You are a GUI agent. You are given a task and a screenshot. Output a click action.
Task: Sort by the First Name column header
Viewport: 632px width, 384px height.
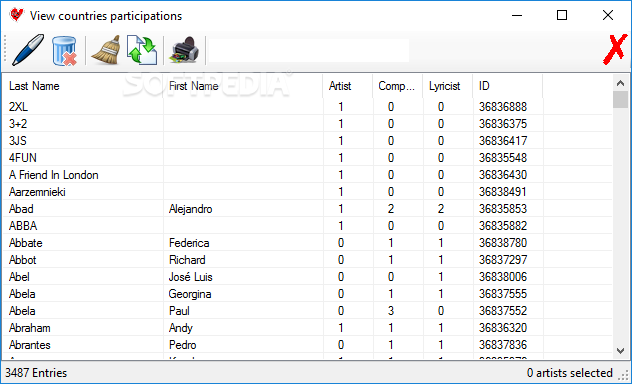tap(243, 86)
